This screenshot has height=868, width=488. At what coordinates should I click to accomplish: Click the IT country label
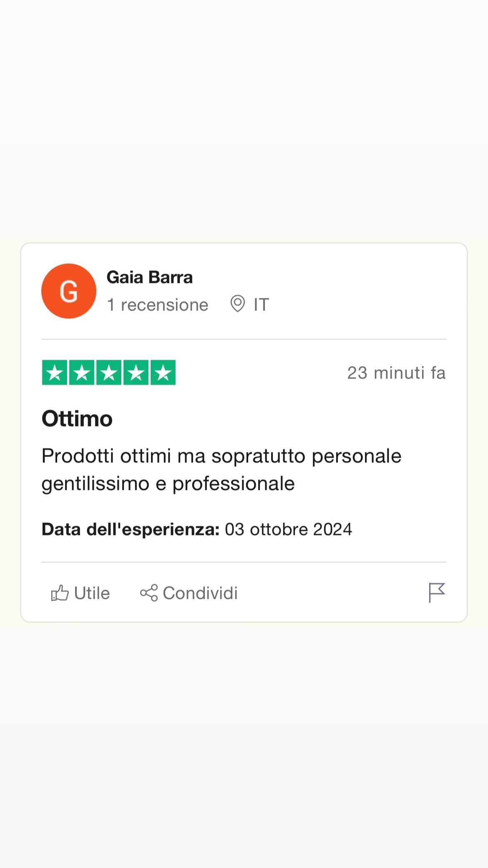pyautogui.click(x=262, y=305)
